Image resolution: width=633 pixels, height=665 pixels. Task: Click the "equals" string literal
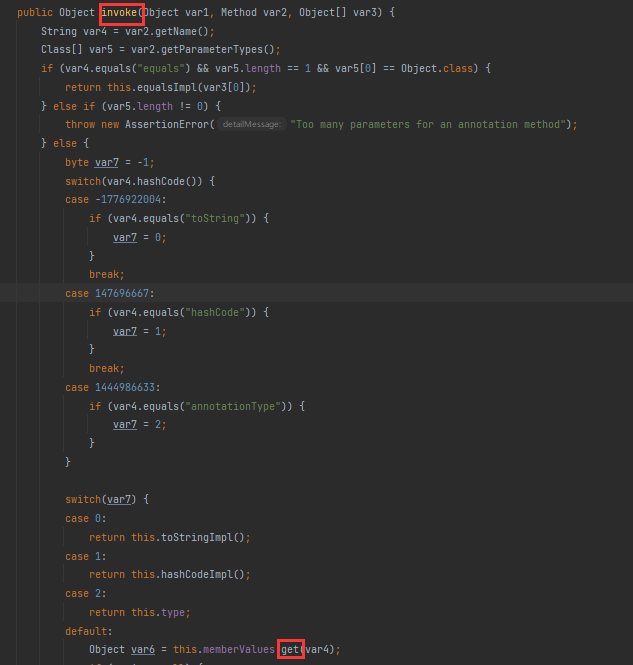click(x=161, y=68)
